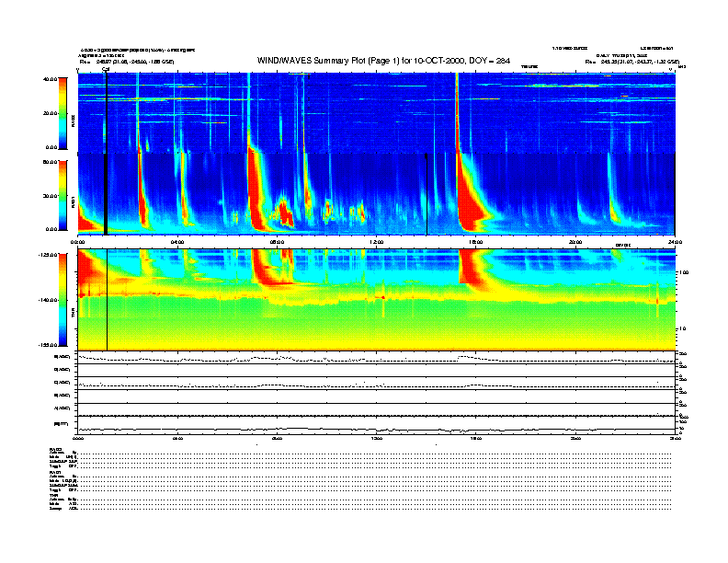Screen dimensions: 728x563
Task: Click the red burst near 07:00 in RAD1
Action: 256,189
